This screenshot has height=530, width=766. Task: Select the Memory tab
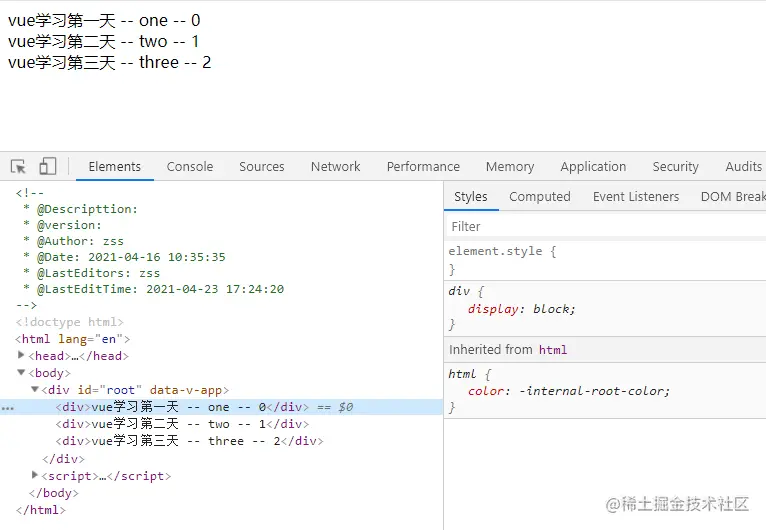[509, 167]
